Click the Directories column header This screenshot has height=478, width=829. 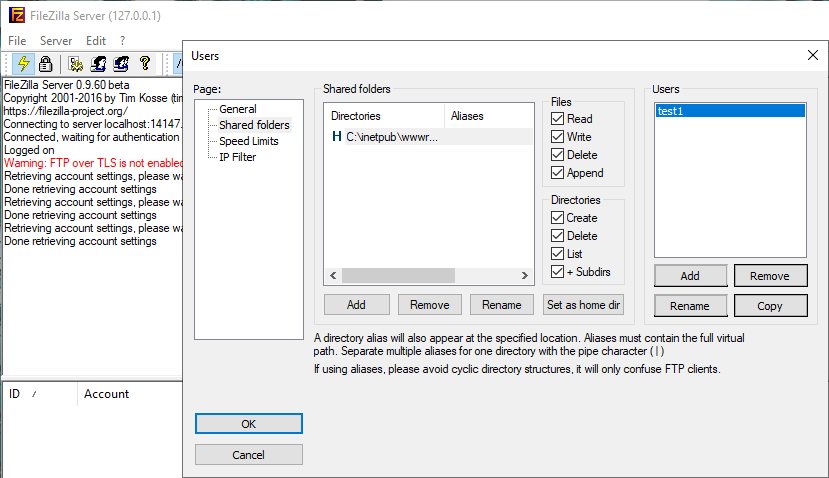point(384,116)
